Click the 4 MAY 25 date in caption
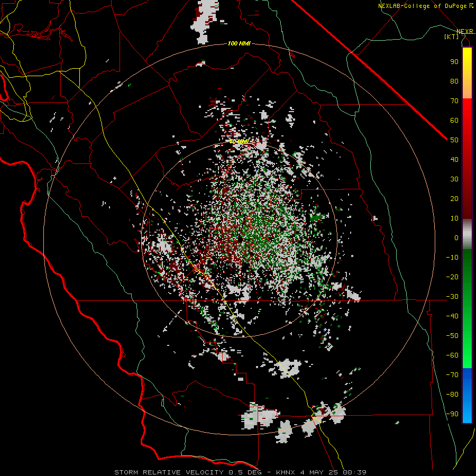The width and height of the screenshot is (476, 476). (x=319, y=472)
